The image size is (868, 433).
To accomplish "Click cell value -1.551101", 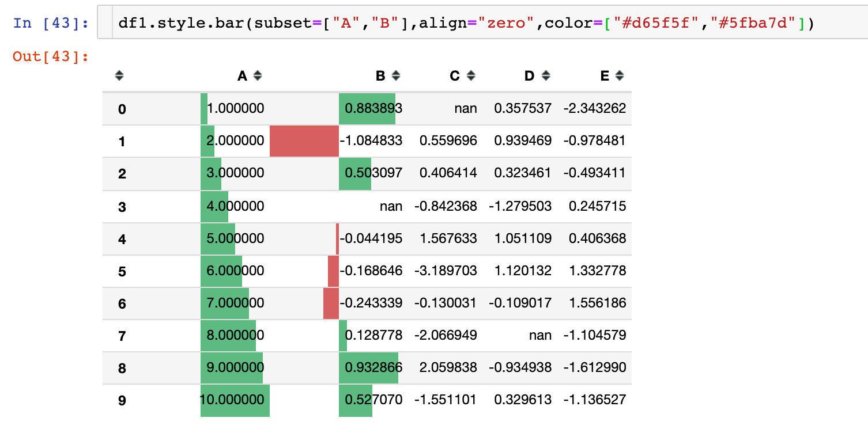I will pyautogui.click(x=446, y=400).
